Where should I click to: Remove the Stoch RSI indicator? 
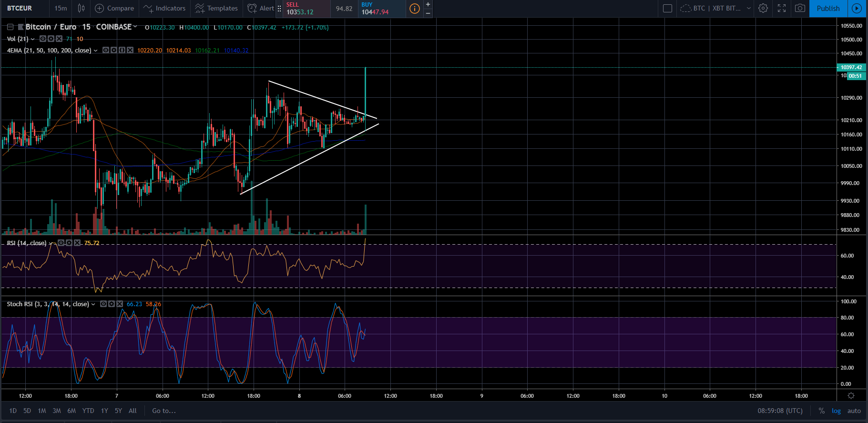120,304
